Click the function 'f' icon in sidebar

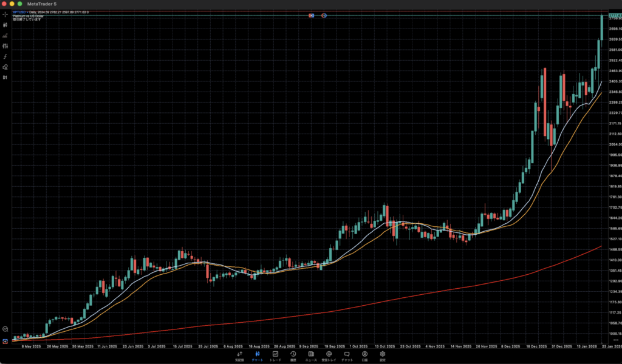coord(5,56)
